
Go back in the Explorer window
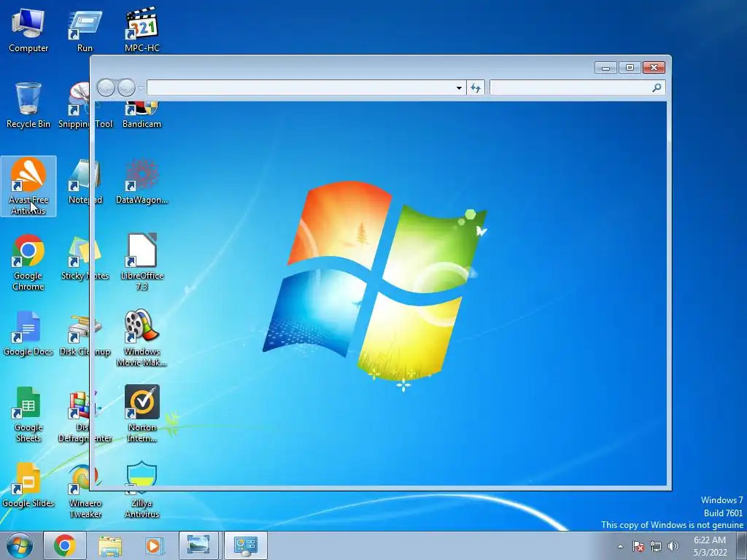106,87
